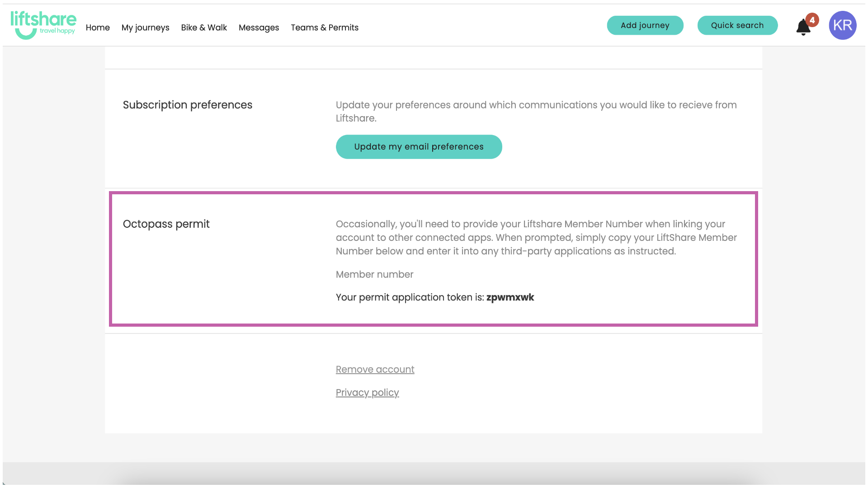The height and width of the screenshot is (488, 868).
Task: Click the Subscription preferences heading
Action: coord(187,104)
